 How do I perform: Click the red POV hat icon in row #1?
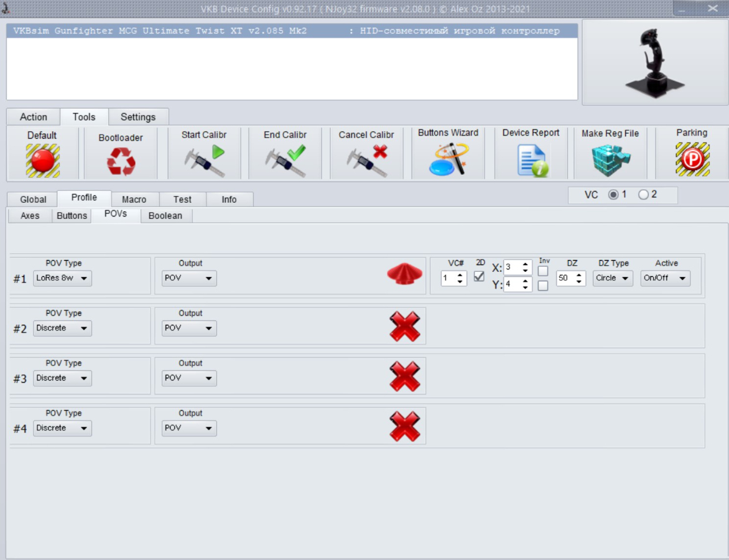(x=404, y=274)
